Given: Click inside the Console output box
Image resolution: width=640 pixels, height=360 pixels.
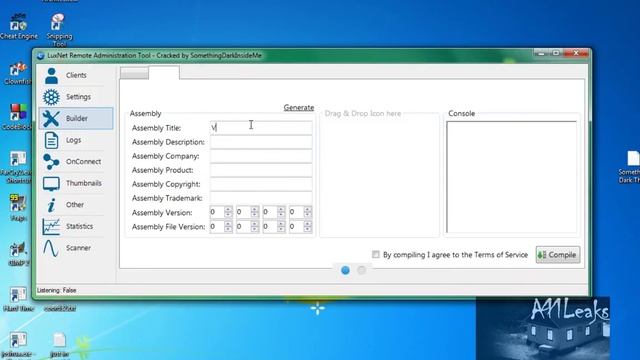Looking at the screenshot, I should (x=511, y=177).
